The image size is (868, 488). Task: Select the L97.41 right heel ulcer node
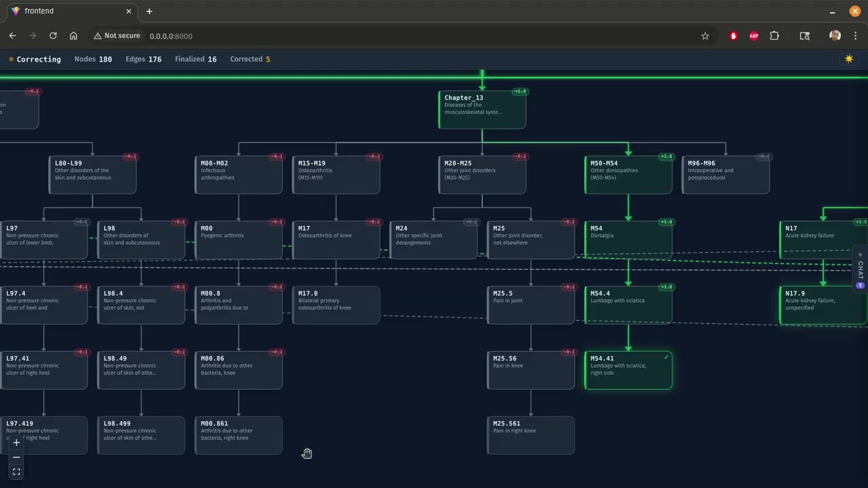[x=43, y=370]
